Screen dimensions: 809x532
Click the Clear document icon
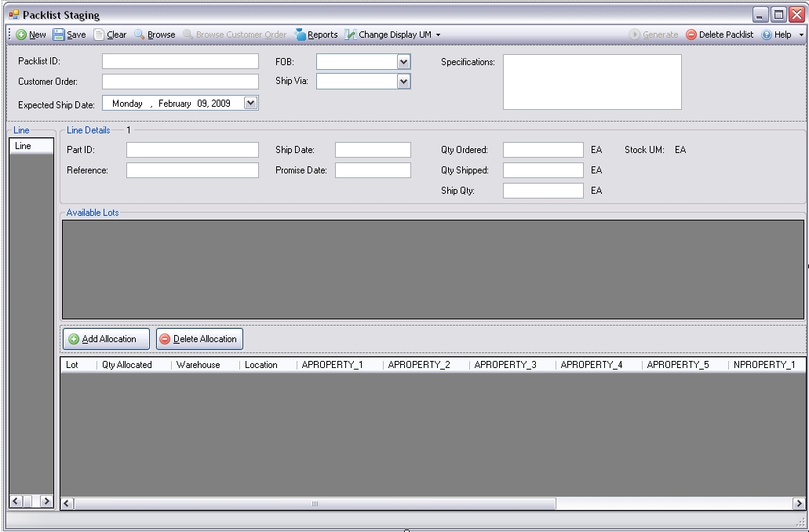99,35
